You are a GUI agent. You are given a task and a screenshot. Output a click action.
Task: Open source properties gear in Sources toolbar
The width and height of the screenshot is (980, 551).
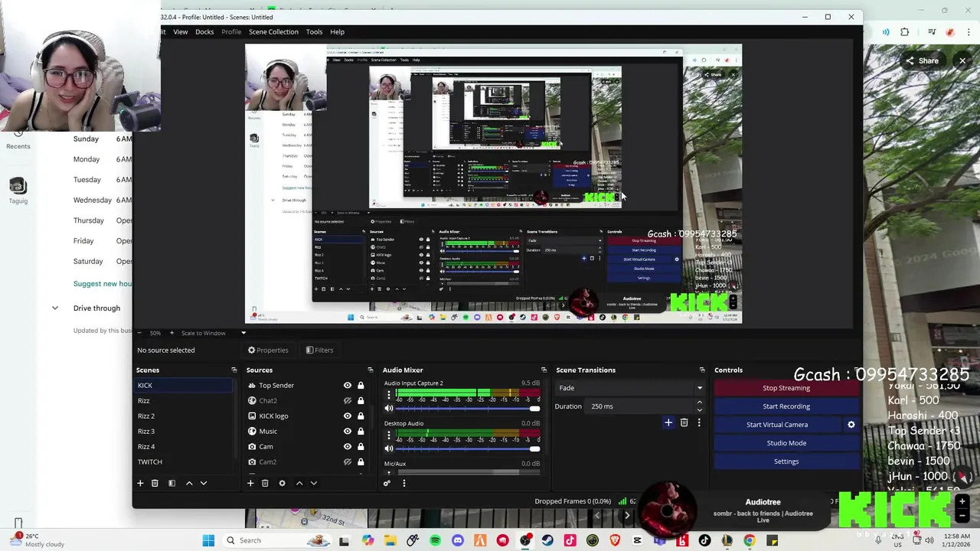(282, 483)
